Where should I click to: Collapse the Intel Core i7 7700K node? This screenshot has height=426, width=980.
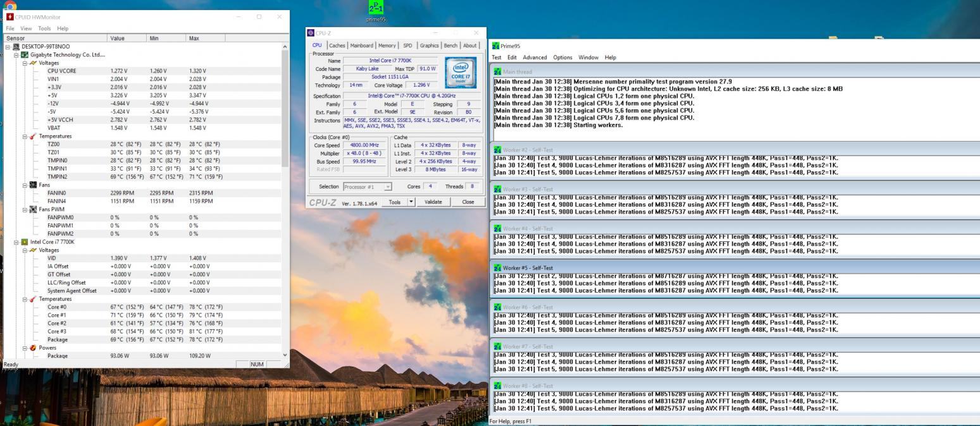[x=16, y=242]
